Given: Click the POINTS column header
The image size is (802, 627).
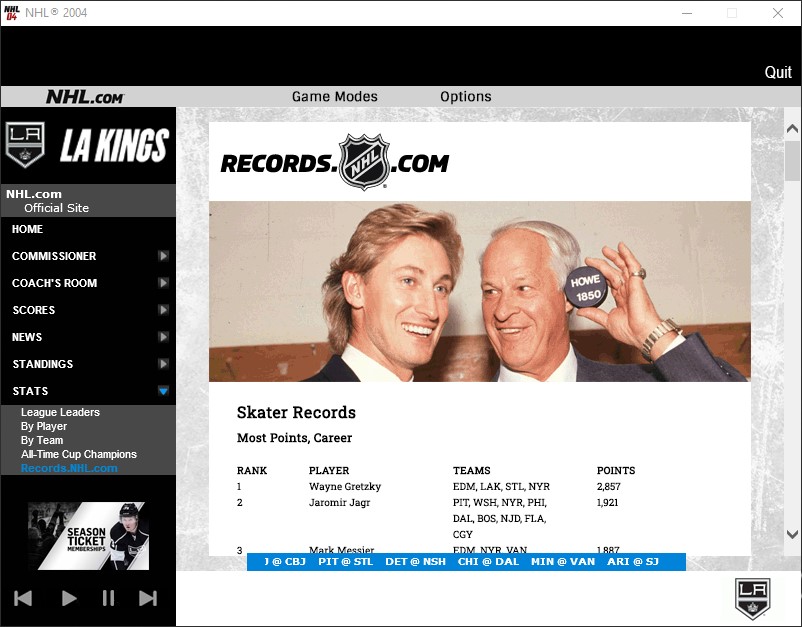Looking at the screenshot, I should tap(616, 471).
